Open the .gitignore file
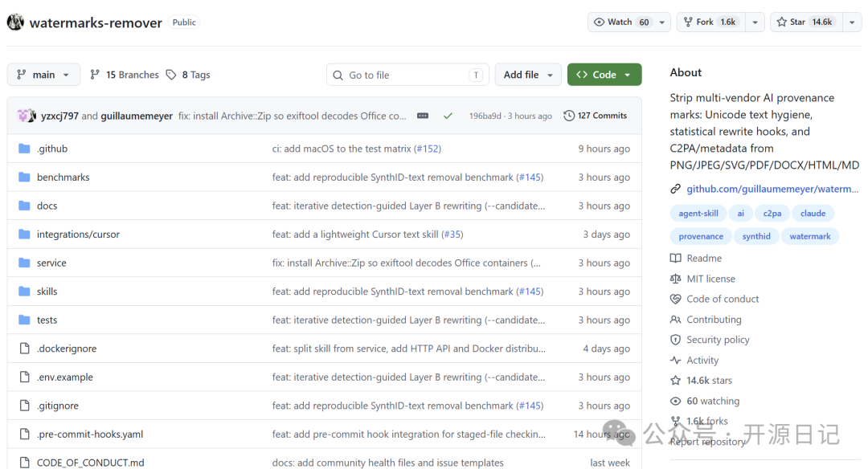This screenshot has width=868, height=469. (x=58, y=406)
